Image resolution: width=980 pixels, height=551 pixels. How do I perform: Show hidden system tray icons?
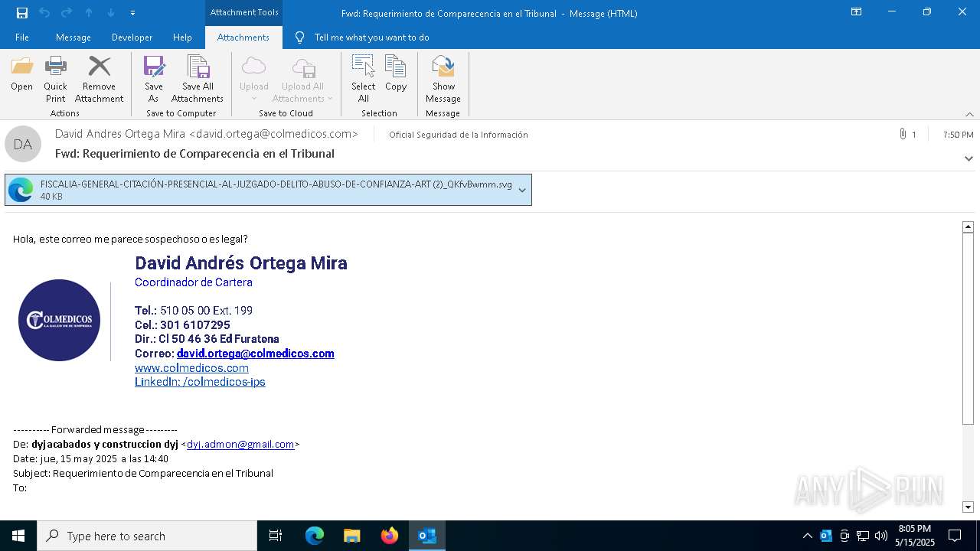tap(807, 536)
